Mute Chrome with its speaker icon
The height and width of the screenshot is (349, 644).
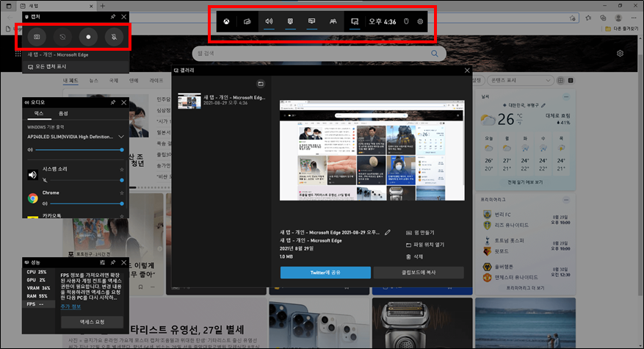[45, 204]
